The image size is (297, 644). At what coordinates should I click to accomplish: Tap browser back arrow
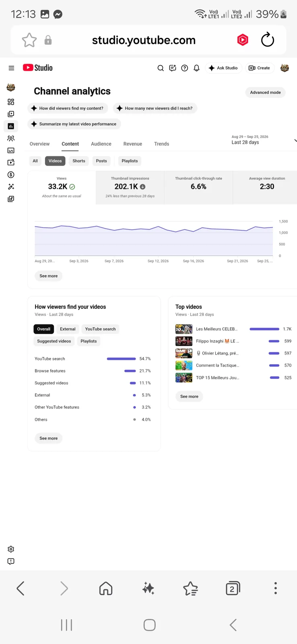click(x=21, y=588)
